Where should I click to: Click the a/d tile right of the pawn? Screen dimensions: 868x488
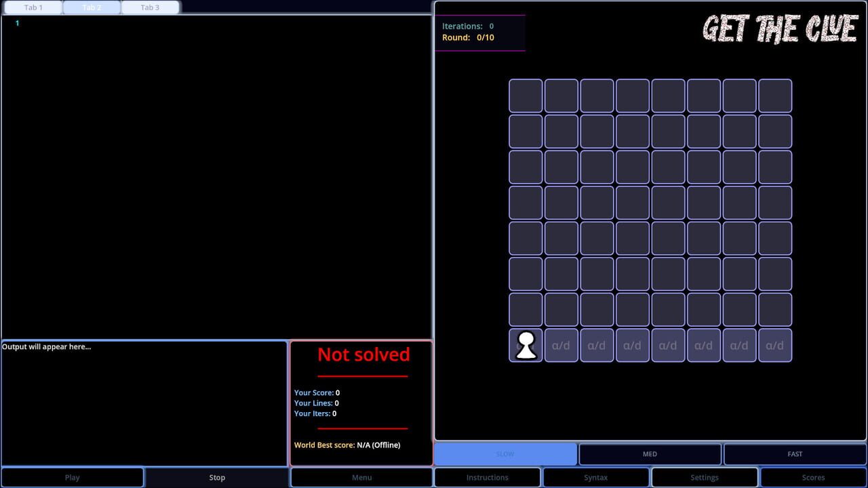coord(561,345)
